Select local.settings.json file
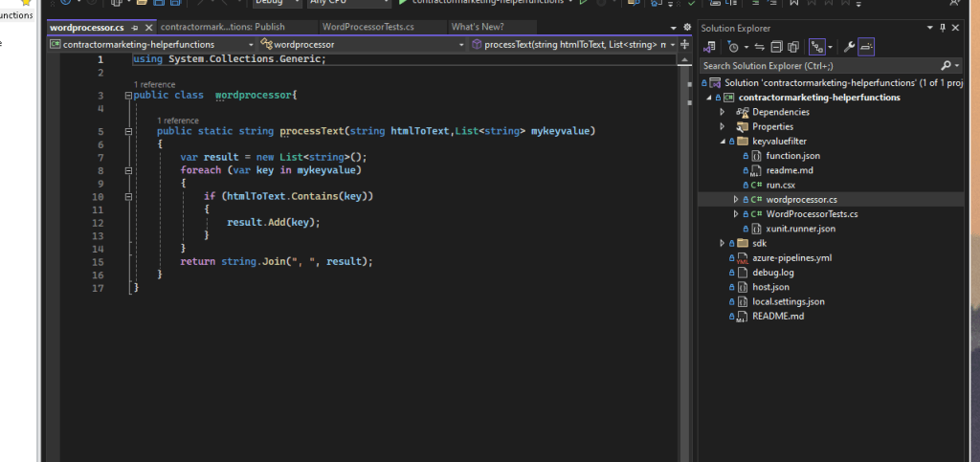Viewport: 980px width, 462px height. pyautogui.click(x=789, y=301)
